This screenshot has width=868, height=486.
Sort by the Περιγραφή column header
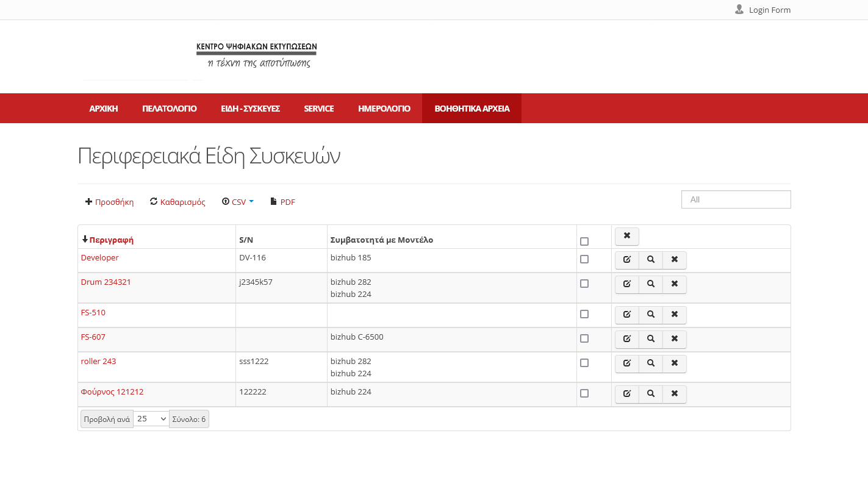tap(111, 240)
